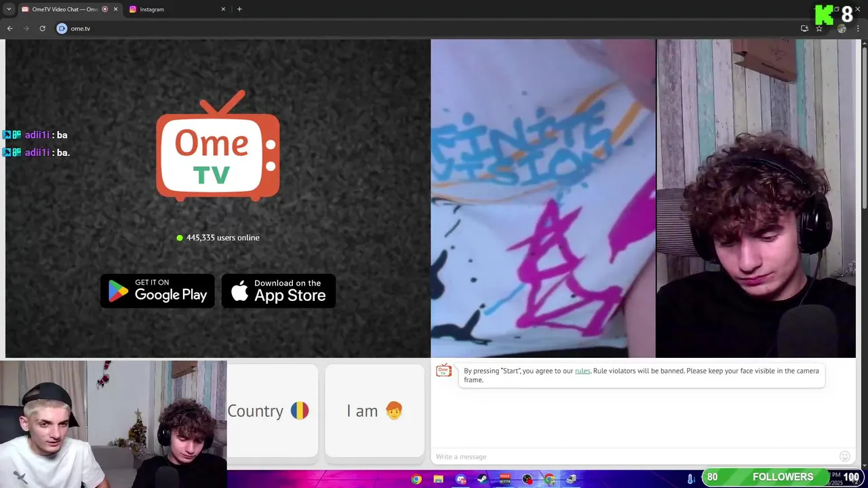Bookmark this page with the star icon
Image resolution: width=868 pixels, height=488 pixels.
click(819, 28)
